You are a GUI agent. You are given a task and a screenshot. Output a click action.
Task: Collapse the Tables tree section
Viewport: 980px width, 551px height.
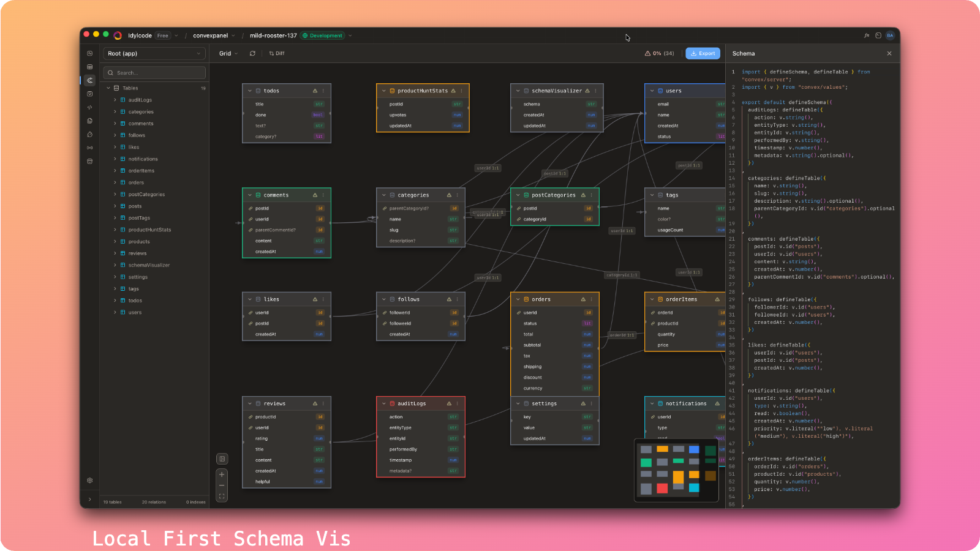tap(108, 88)
